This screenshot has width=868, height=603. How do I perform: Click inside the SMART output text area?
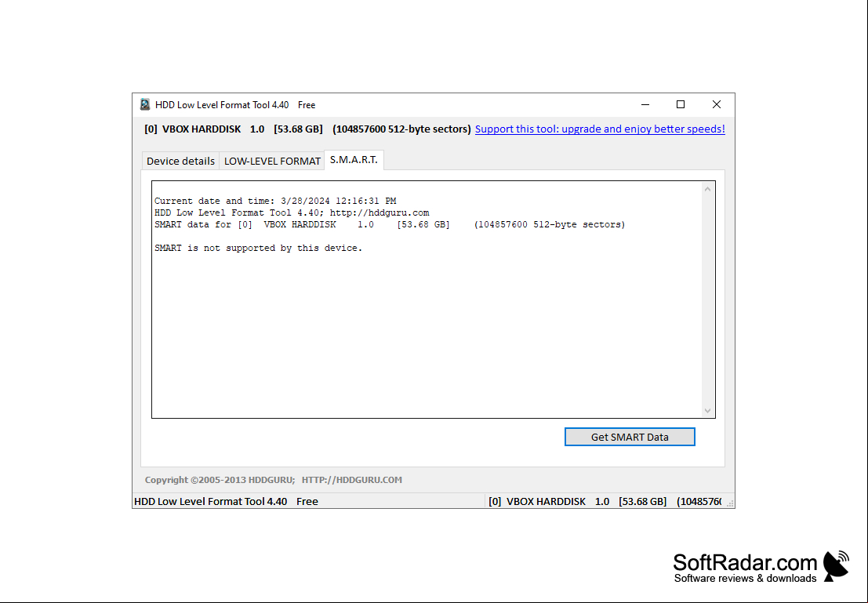pyautogui.click(x=427, y=300)
